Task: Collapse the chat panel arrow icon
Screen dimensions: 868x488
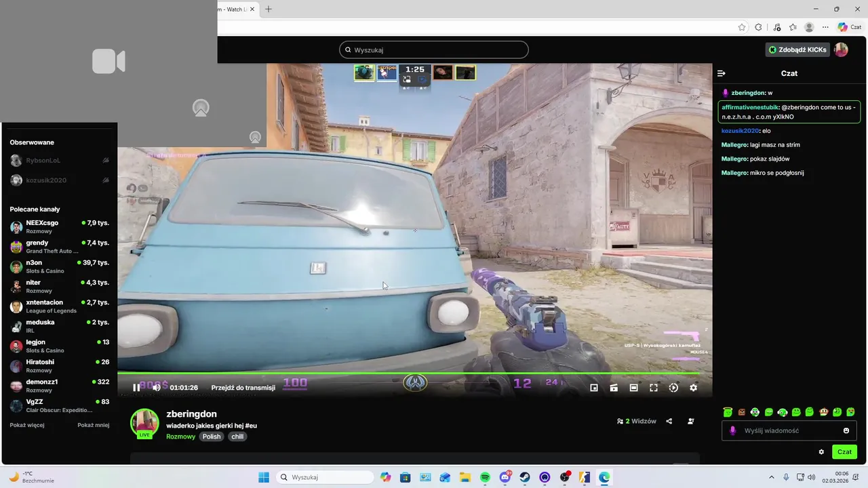Action: pyautogui.click(x=722, y=73)
